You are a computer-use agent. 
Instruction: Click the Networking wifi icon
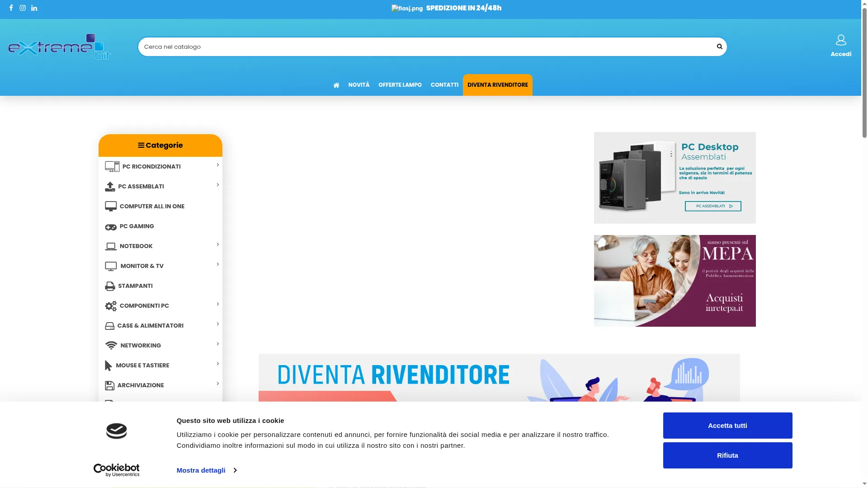[111, 346]
